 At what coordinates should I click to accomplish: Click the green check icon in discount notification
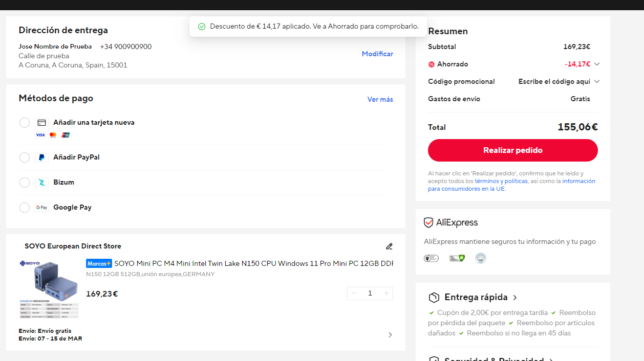(202, 27)
